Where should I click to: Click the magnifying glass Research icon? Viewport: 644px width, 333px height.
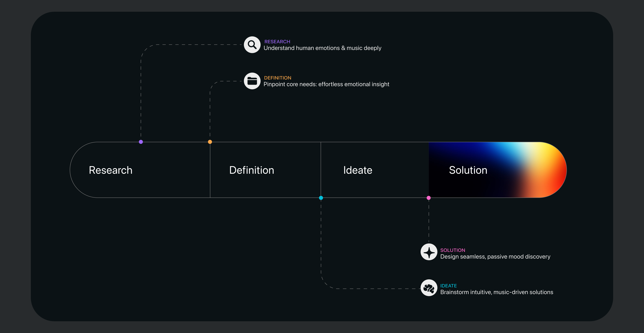252,45
